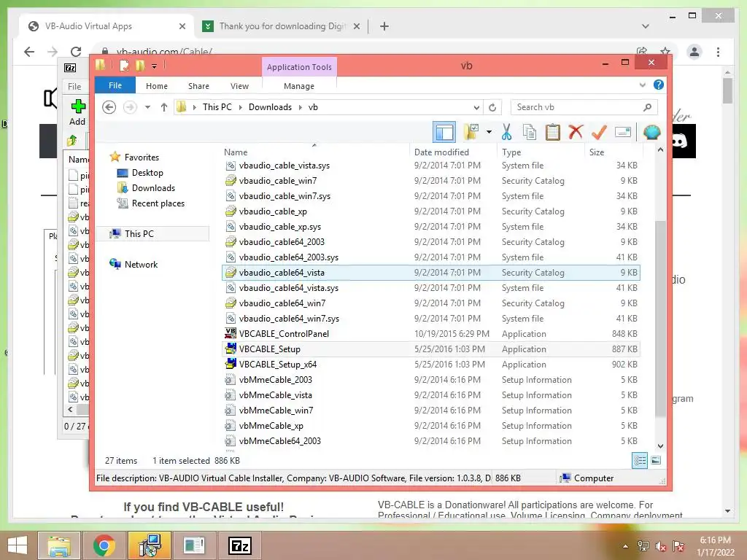Open the 7-Zip File menu
The height and width of the screenshot is (560, 747).
(x=74, y=86)
